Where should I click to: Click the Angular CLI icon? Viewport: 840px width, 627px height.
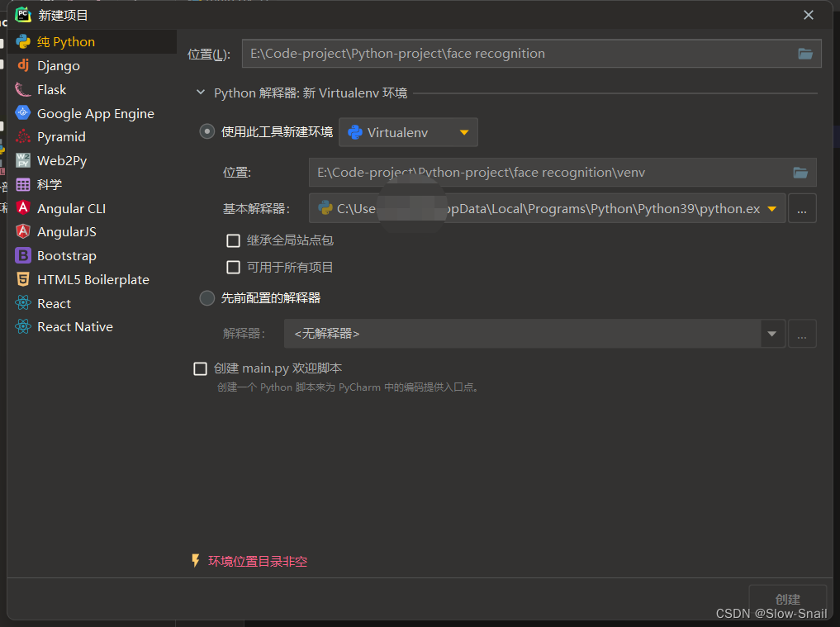pos(23,208)
